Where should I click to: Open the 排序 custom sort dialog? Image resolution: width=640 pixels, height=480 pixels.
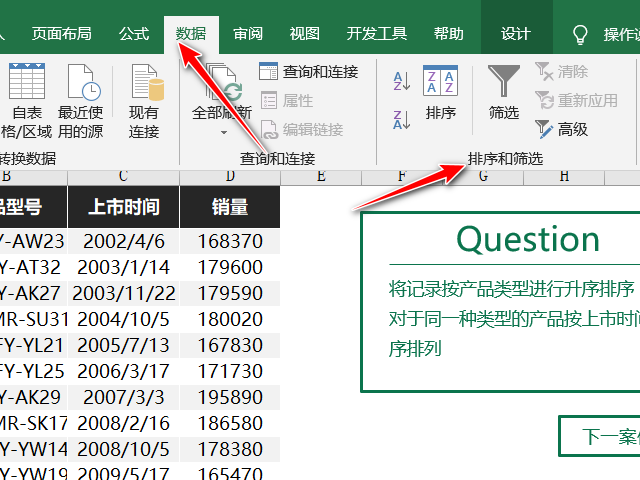440,93
